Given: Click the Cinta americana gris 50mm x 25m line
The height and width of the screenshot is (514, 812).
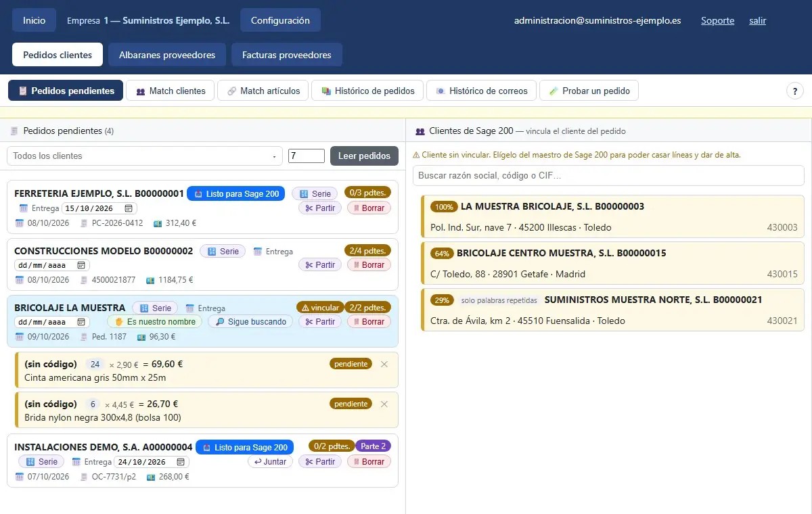Looking at the screenshot, I should [x=206, y=370].
